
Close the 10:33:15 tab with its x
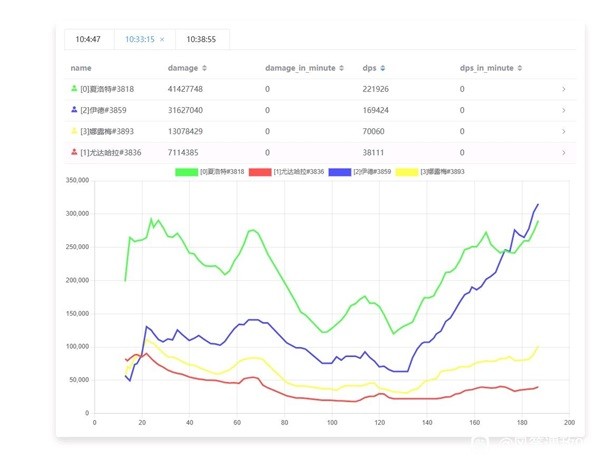click(x=162, y=39)
